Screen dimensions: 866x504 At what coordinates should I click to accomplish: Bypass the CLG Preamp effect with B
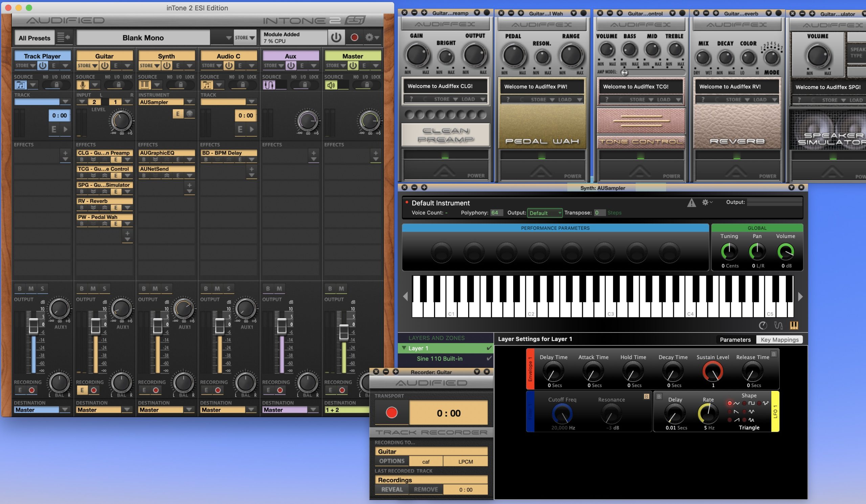click(82, 159)
